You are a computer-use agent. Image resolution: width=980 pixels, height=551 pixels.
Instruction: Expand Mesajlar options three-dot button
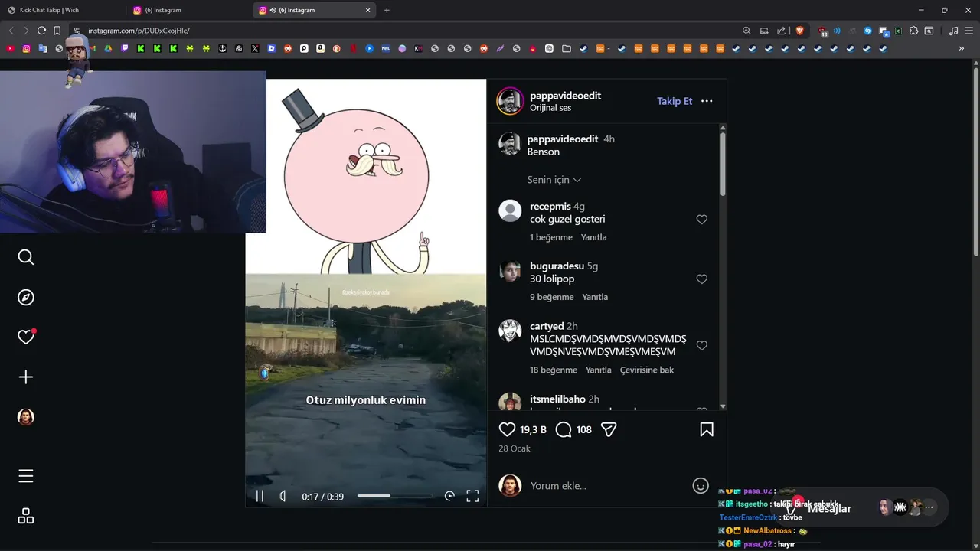(929, 507)
